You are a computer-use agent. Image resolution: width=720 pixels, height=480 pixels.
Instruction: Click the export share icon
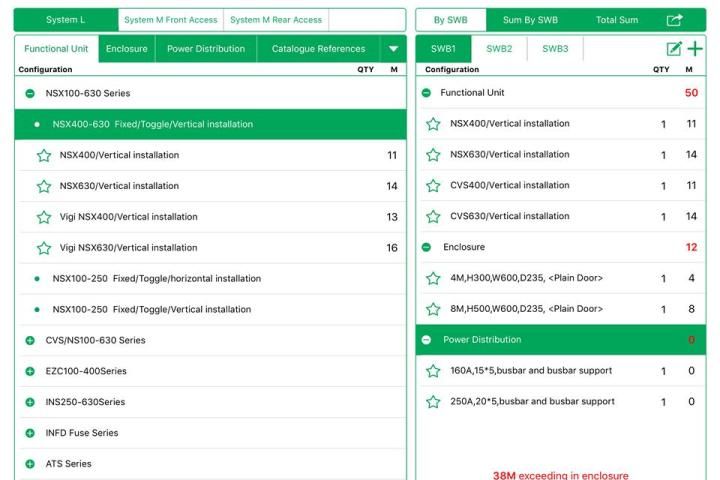pos(674,20)
